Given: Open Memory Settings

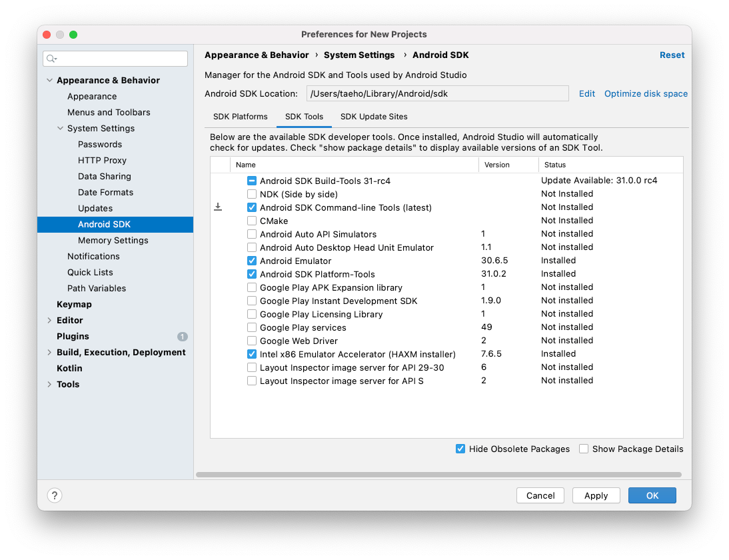Looking at the screenshot, I should (113, 241).
